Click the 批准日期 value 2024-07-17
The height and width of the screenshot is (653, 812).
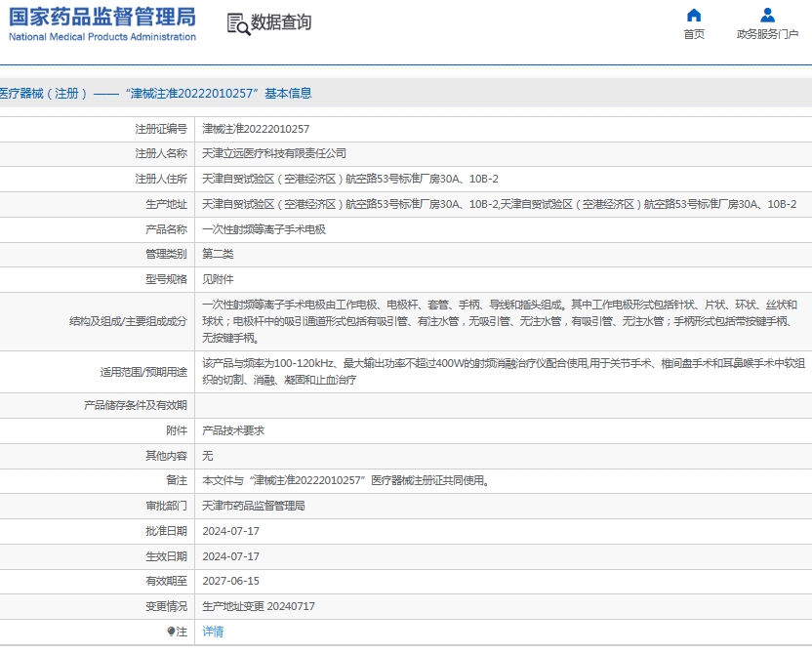point(231,531)
